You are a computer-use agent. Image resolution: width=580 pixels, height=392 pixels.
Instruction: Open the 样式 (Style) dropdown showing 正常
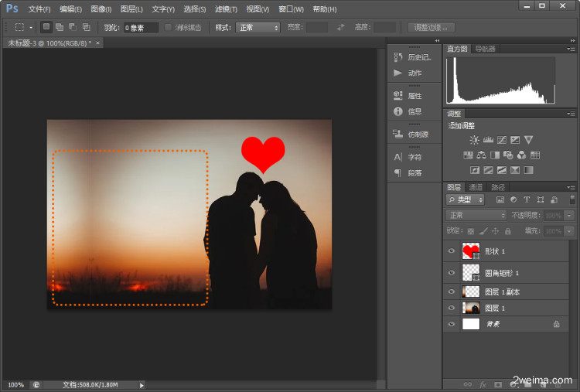(258, 27)
